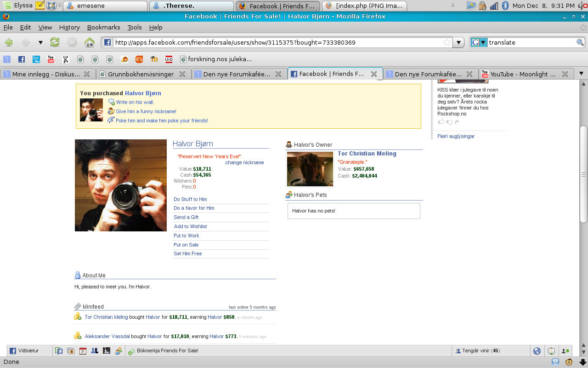
Task: Open the File menu
Action: coord(8,27)
